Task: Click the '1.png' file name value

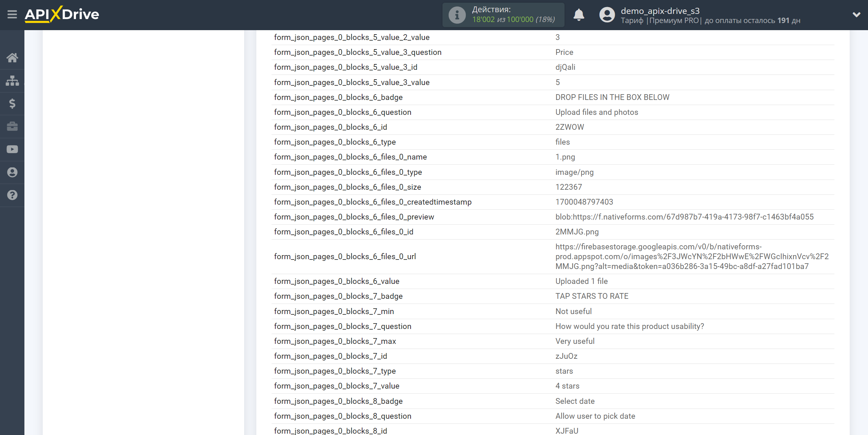Action: coord(565,157)
